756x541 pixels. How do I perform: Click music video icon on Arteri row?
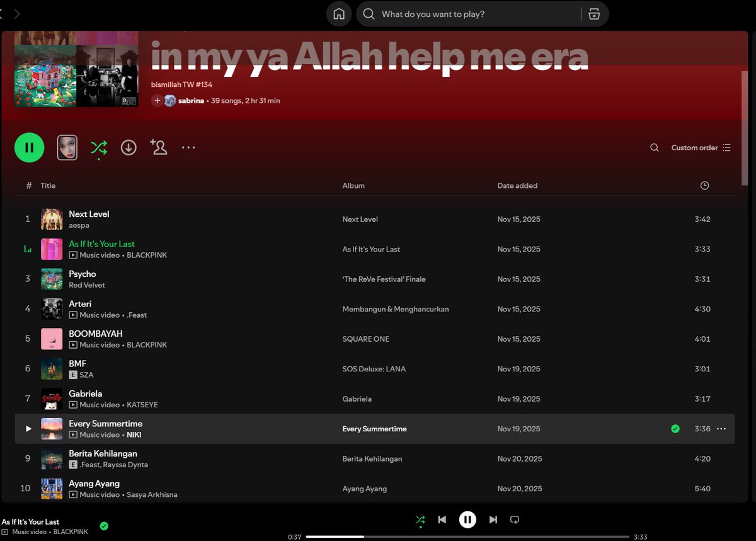[x=73, y=315]
